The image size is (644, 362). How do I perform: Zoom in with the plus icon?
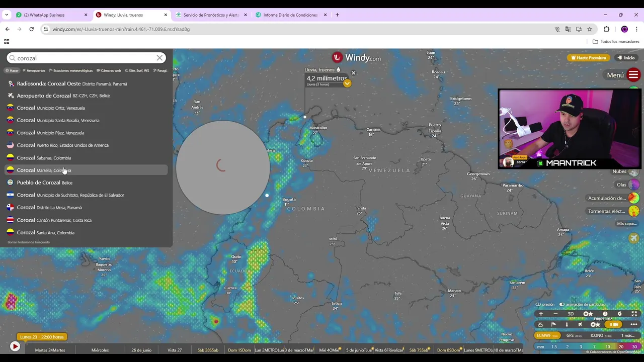point(541,314)
